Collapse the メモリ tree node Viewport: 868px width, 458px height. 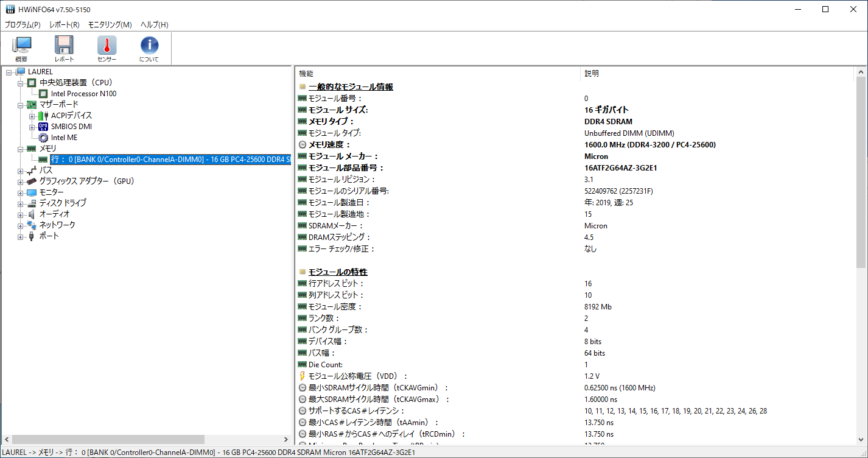point(21,149)
